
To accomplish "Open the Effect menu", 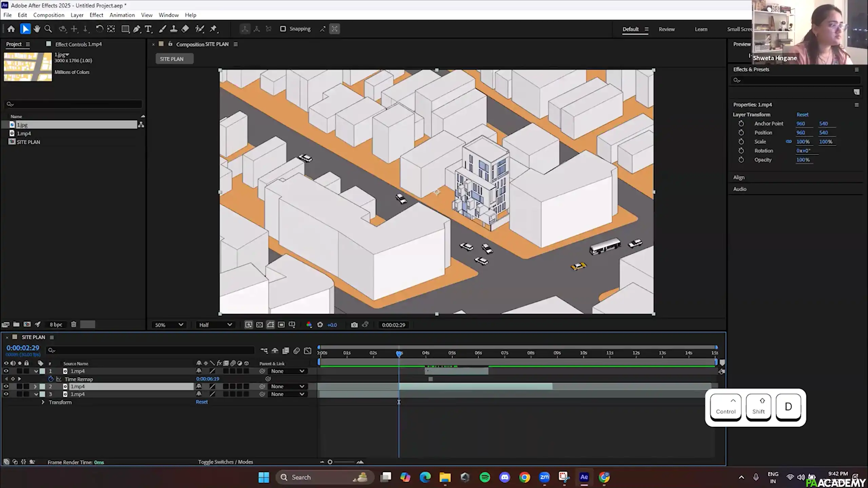I will [96, 15].
